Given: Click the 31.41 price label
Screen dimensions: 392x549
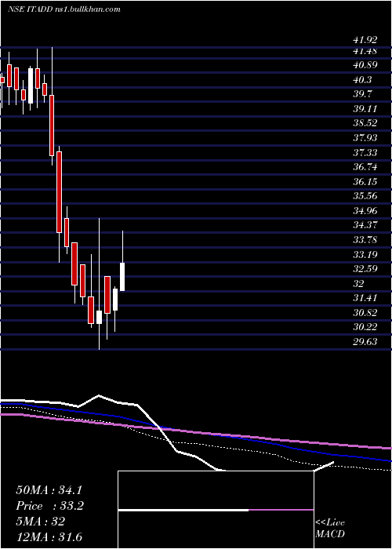Looking at the screenshot, I should click(365, 298).
